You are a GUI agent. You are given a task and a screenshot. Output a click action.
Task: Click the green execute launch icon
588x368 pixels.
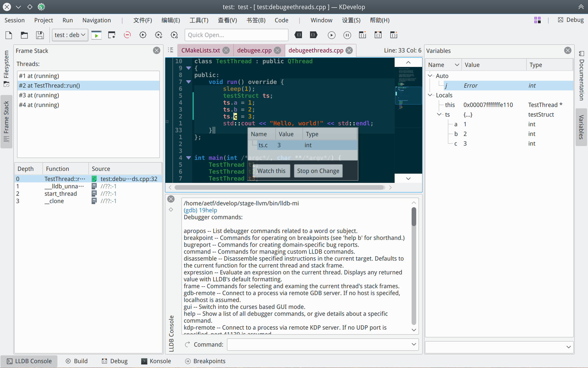coord(96,35)
